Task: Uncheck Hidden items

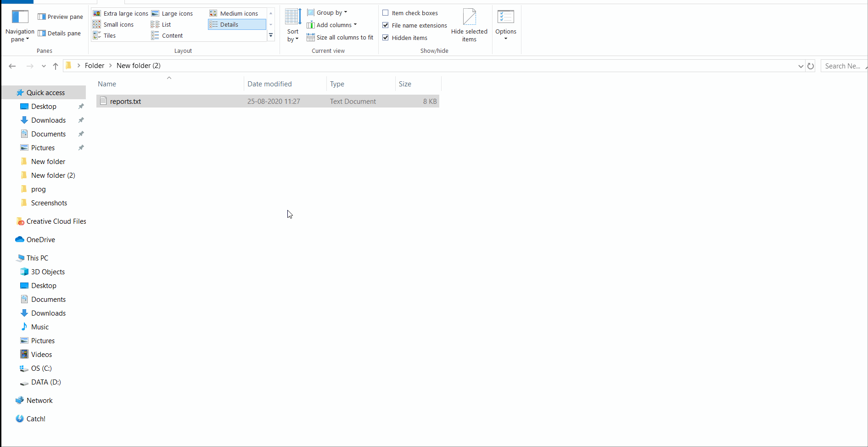Action: coord(405,38)
